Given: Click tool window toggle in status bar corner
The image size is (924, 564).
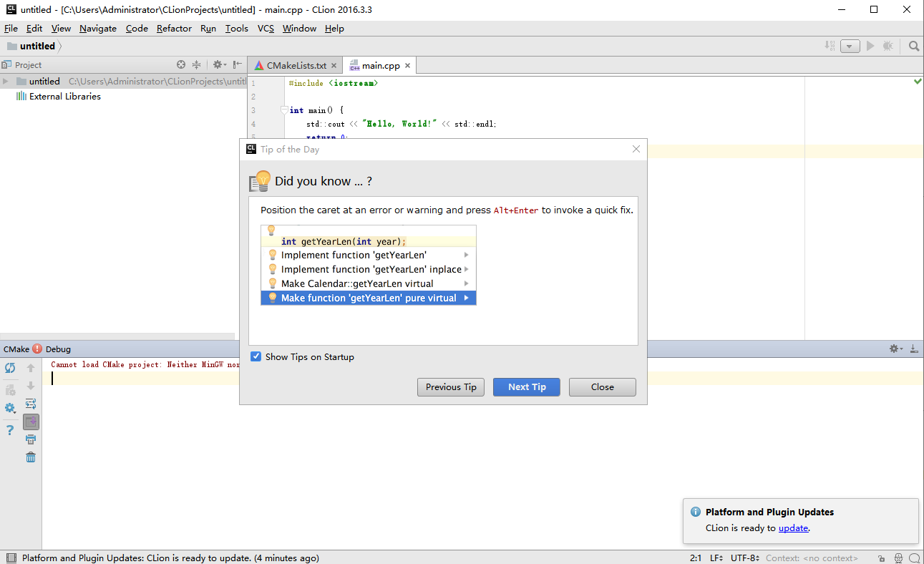Looking at the screenshot, I should pyautogui.click(x=10, y=558).
